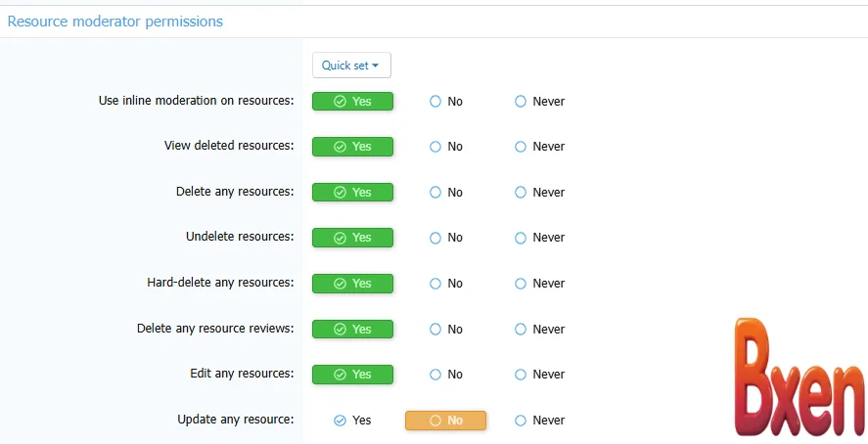Set Delete any resources to Never
The height and width of the screenshot is (444, 868).
click(x=539, y=193)
